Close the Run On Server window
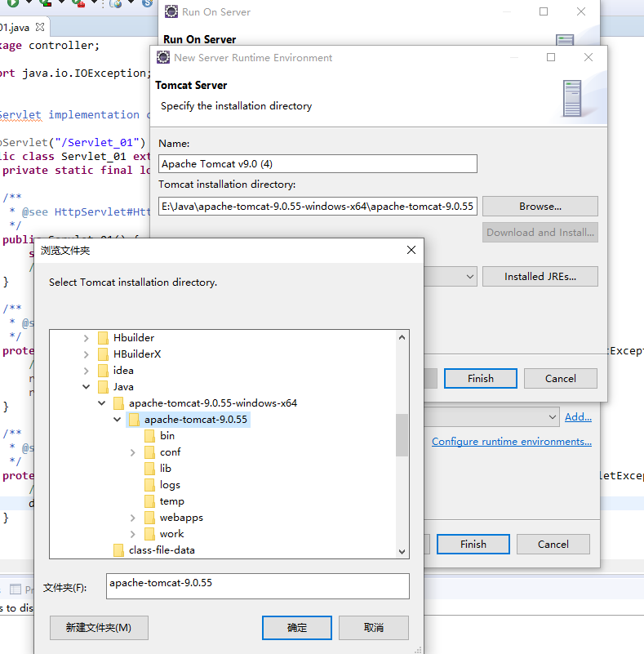644x654 pixels. [581, 11]
